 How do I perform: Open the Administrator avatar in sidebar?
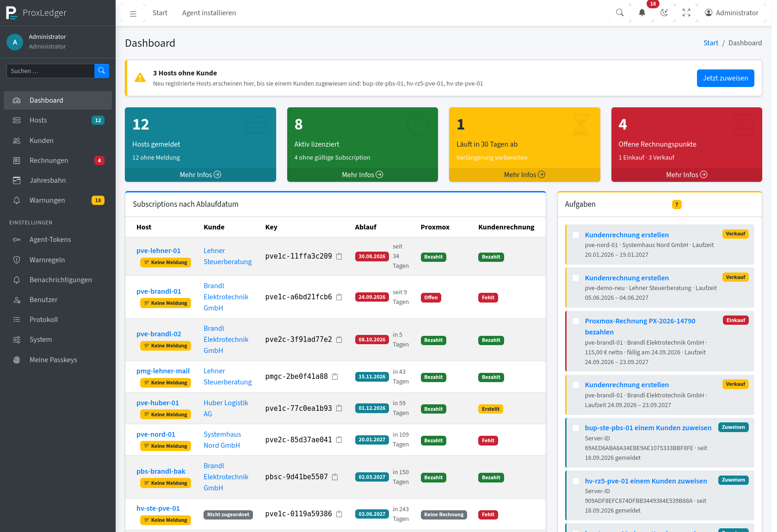[x=15, y=42]
